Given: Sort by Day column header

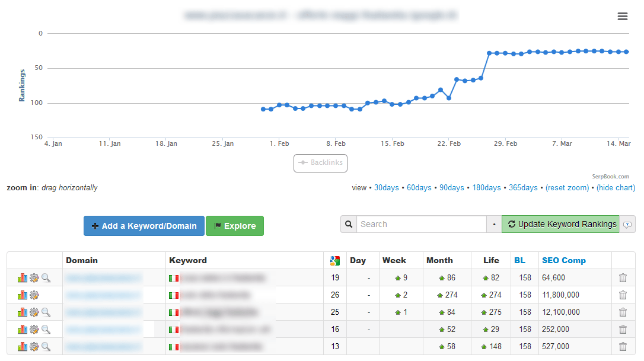Looking at the screenshot, I should pyautogui.click(x=358, y=260).
